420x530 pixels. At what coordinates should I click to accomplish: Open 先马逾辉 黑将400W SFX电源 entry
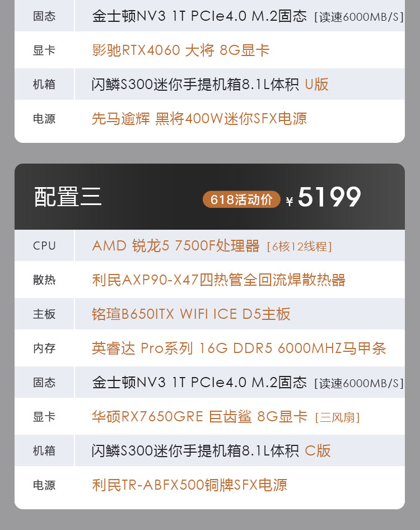[199, 119]
